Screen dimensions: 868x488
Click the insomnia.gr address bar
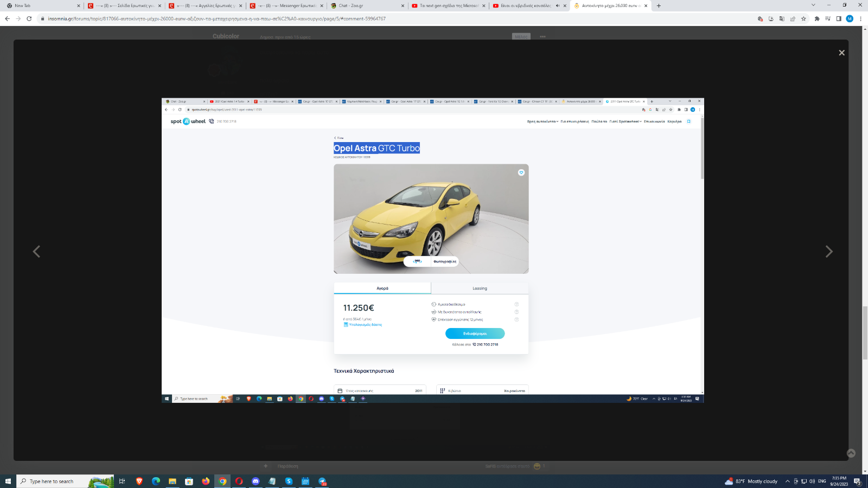click(x=396, y=18)
